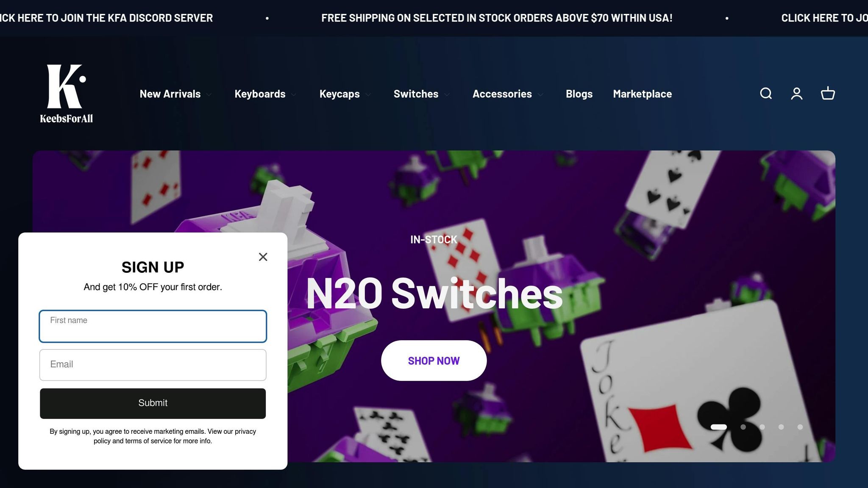Go to the Blogs page

click(579, 94)
